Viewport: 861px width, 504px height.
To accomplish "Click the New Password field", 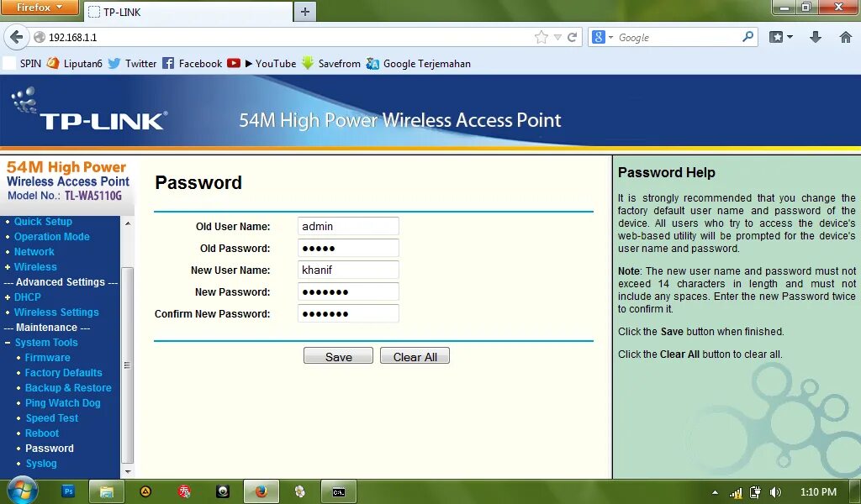I will [348, 291].
